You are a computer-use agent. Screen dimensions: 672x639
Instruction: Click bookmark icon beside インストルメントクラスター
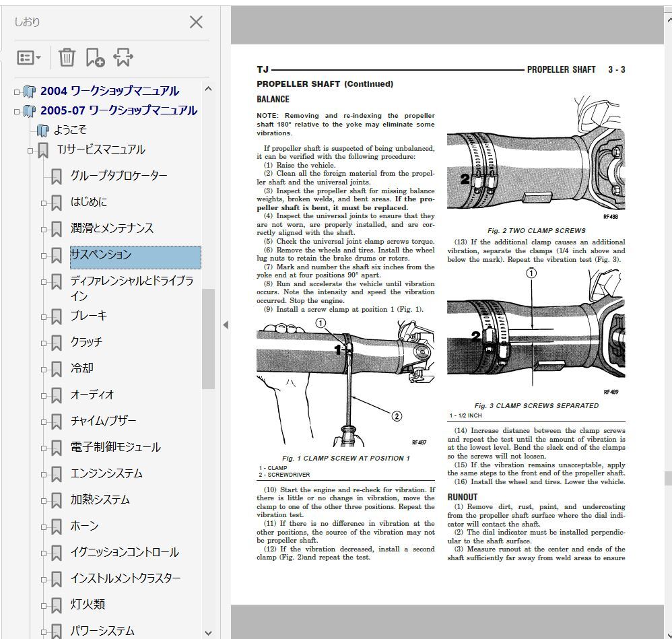56,579
